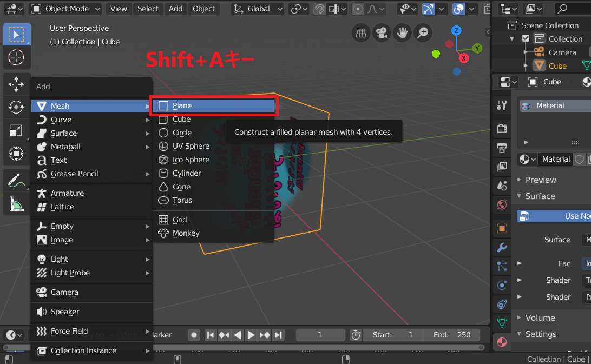Open the material browse dropdown
Viewport: 591px width, 364px height.
(527, 160)
